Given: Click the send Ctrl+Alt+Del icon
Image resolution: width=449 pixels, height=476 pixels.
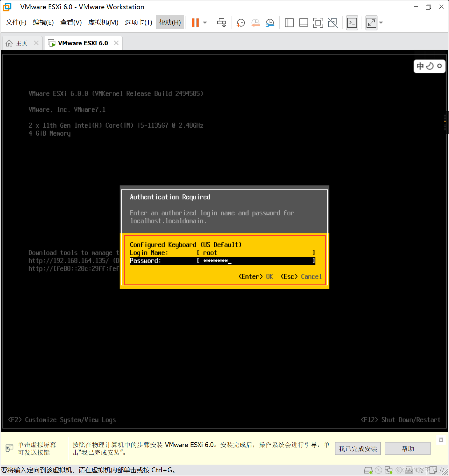Looking at the screenshot, I should (222, 22).
